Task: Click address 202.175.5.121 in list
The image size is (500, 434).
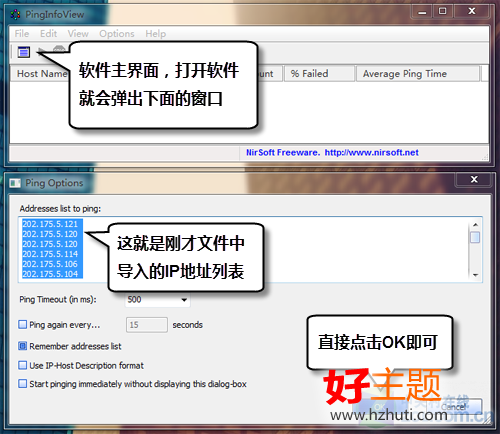Action: coord(50,224)
